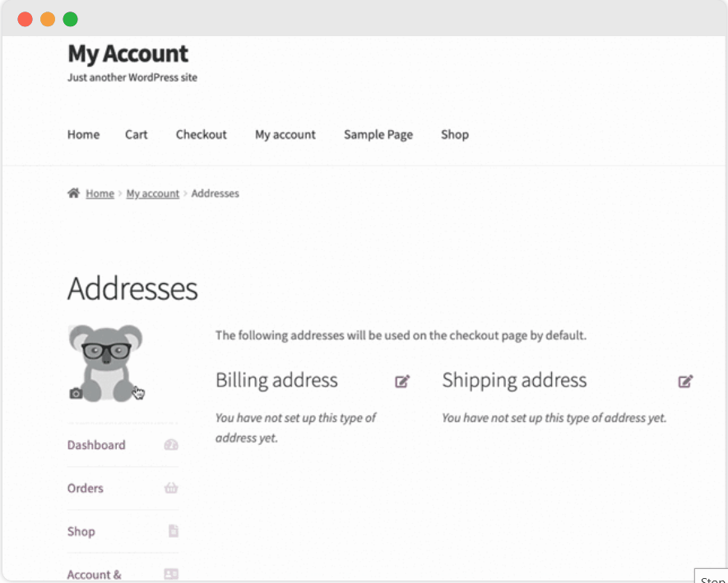Click the My Account site title
Viewport: 728px width, 583px height.
click(x=128, y=53)
